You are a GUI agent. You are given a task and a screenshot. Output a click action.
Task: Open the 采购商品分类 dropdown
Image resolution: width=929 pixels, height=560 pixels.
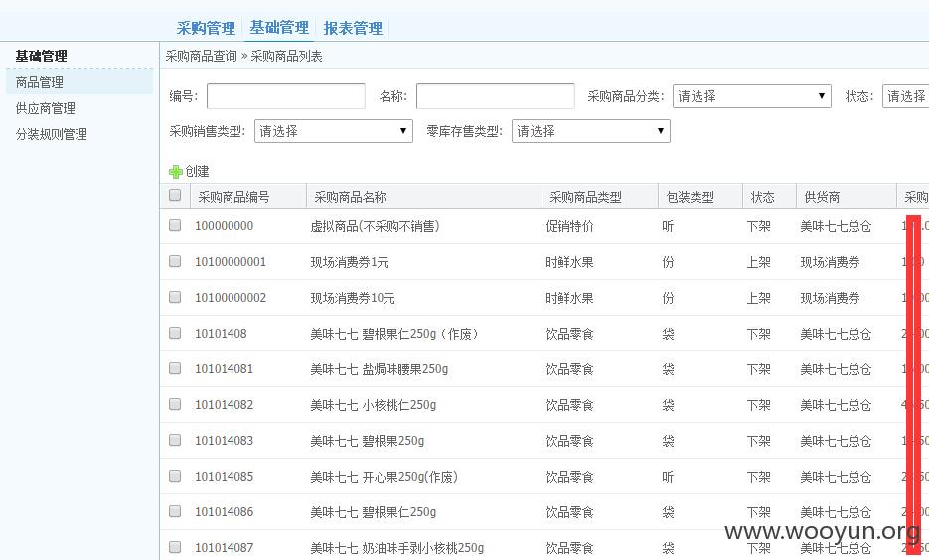click(x=752, y=96)
